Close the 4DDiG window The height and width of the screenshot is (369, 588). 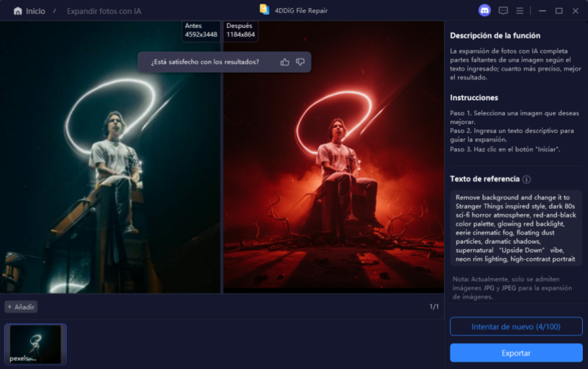click(x=576, y=11)
